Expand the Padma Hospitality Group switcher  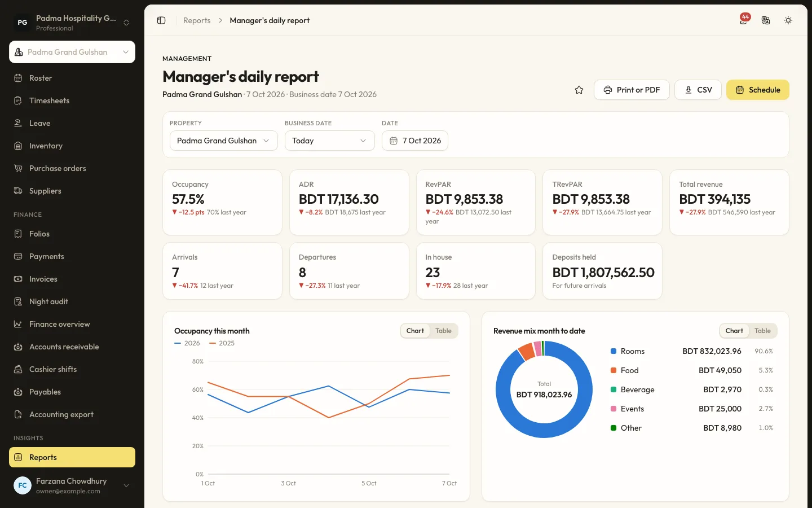[x=72, y=23]
